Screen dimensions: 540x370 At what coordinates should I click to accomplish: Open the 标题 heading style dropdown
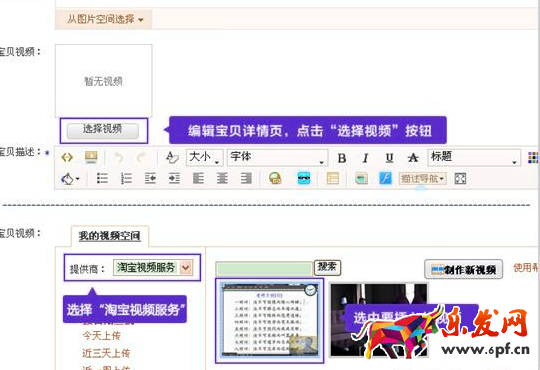tap(474, 157)
